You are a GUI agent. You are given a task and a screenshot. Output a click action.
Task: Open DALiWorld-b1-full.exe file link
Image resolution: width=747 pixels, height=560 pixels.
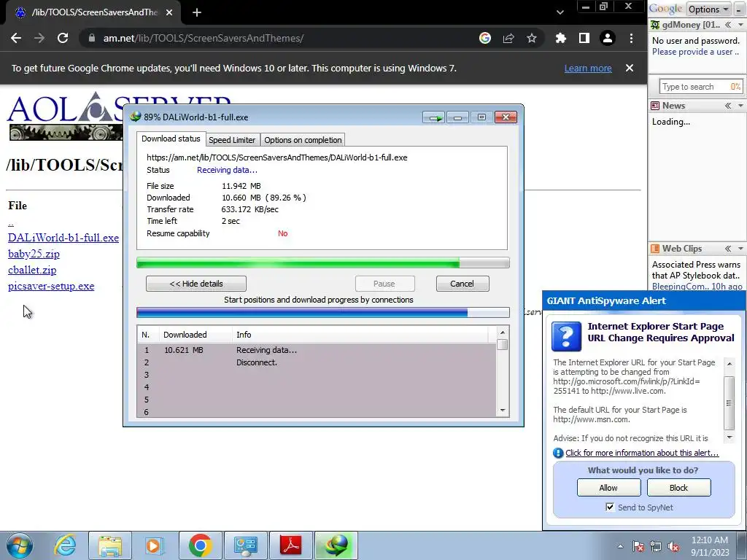(x=63, y=238)
